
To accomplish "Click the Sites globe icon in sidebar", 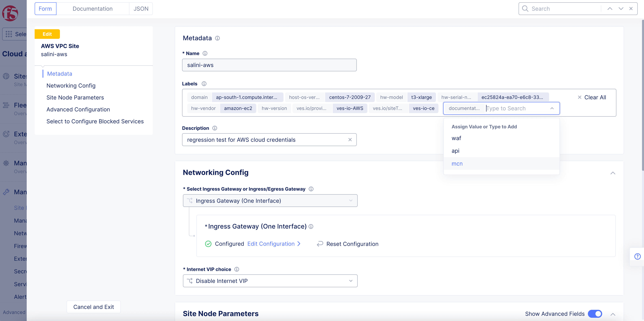I will tap(6, 76).
